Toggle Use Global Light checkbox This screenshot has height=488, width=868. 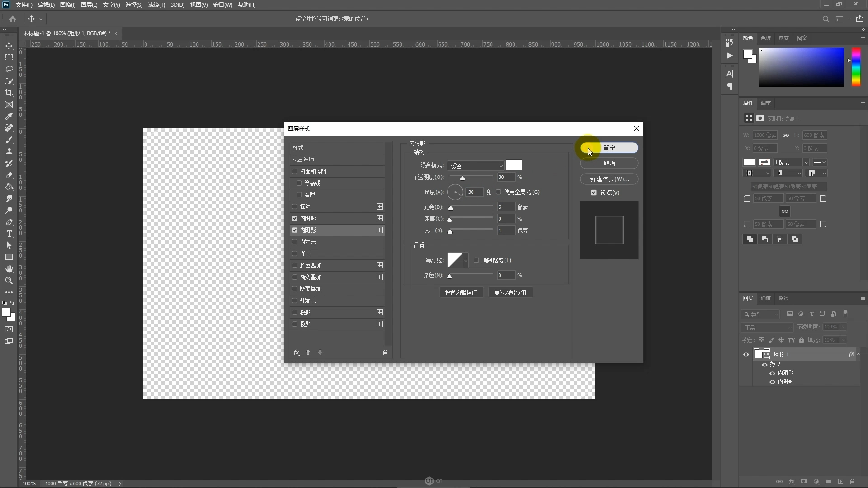(499, 192)
